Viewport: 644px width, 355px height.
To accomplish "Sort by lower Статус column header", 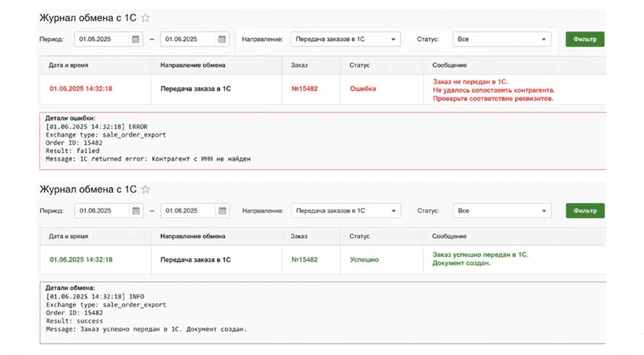I will click(359, 237).
